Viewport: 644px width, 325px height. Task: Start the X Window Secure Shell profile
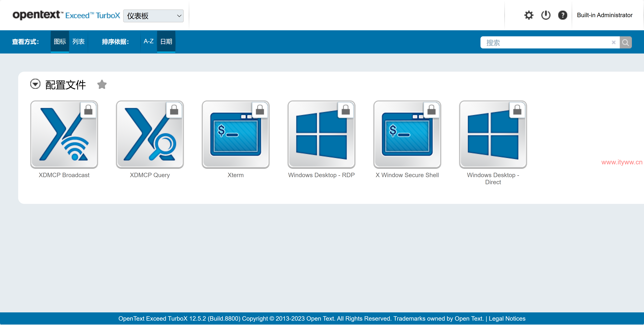coord(407,135)
